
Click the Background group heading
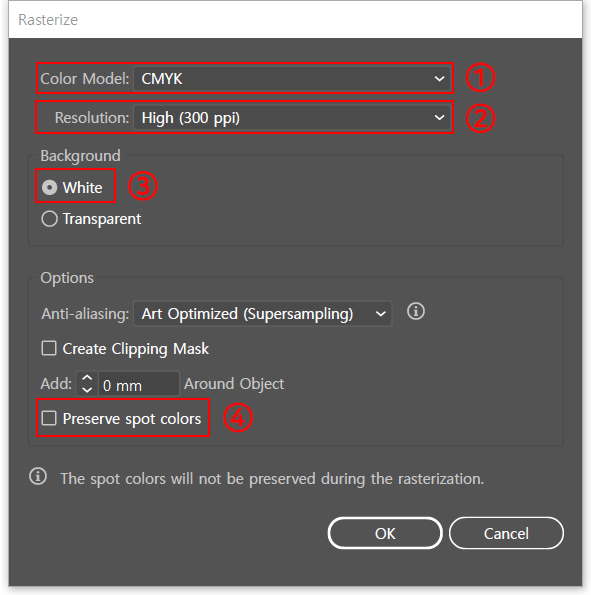coord(80,156)
